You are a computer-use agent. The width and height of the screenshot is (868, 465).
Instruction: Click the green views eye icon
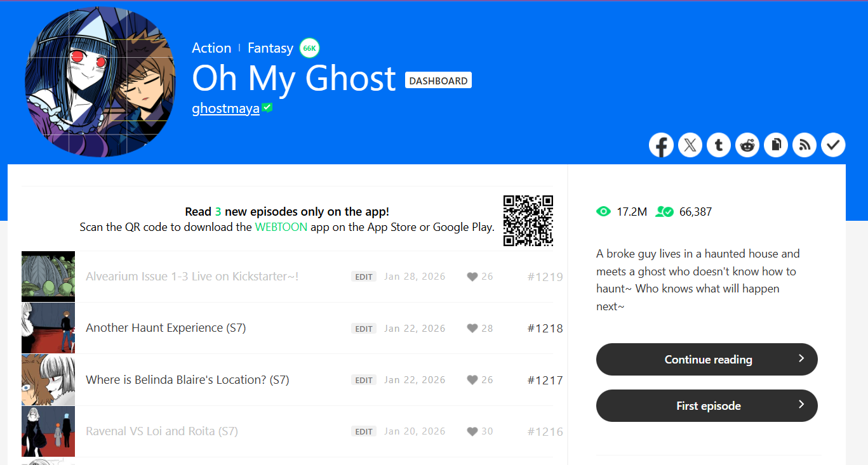pos(603,211)
